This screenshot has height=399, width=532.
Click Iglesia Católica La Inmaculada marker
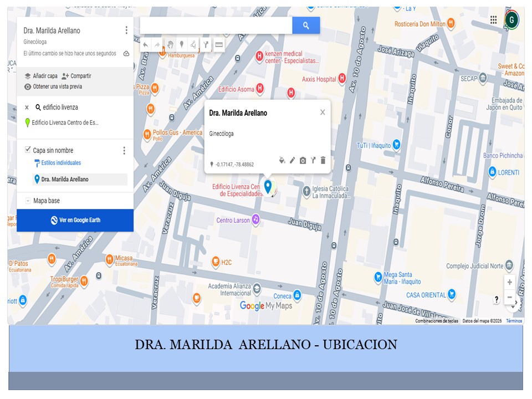pos(306,192)
